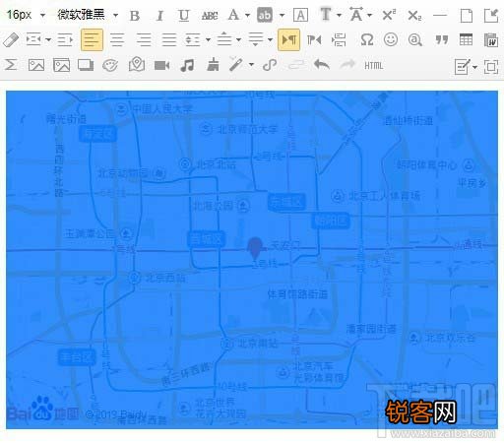
Task: Toggle underline formatting
Action: click(184, 16)
